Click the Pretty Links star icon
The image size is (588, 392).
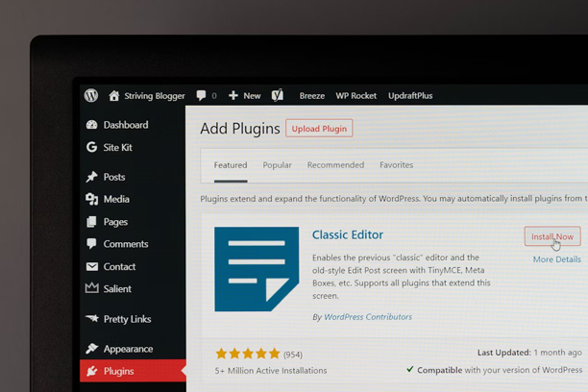(92, 318)
